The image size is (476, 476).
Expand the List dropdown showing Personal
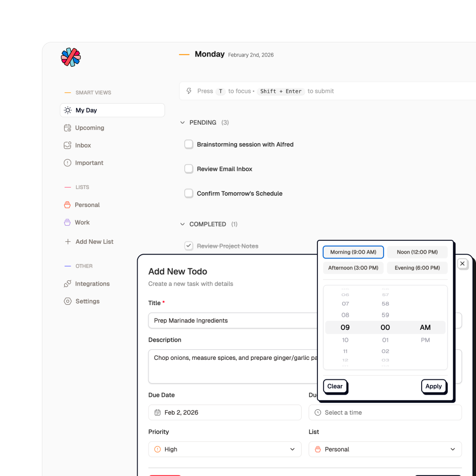pos(385,449)
